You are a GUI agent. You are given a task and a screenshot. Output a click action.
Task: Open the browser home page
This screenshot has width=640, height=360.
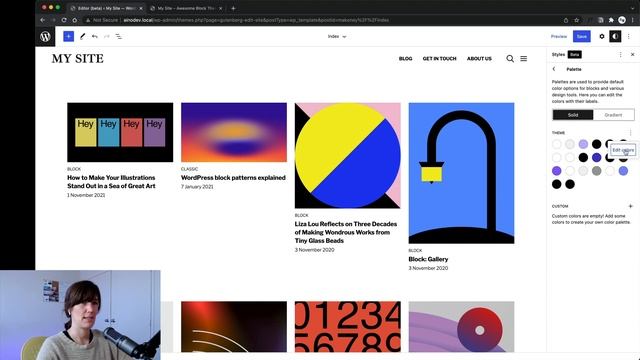coord(74,20)
